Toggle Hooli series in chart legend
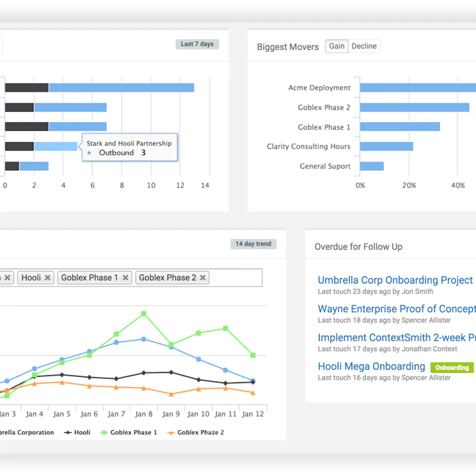 77,432
